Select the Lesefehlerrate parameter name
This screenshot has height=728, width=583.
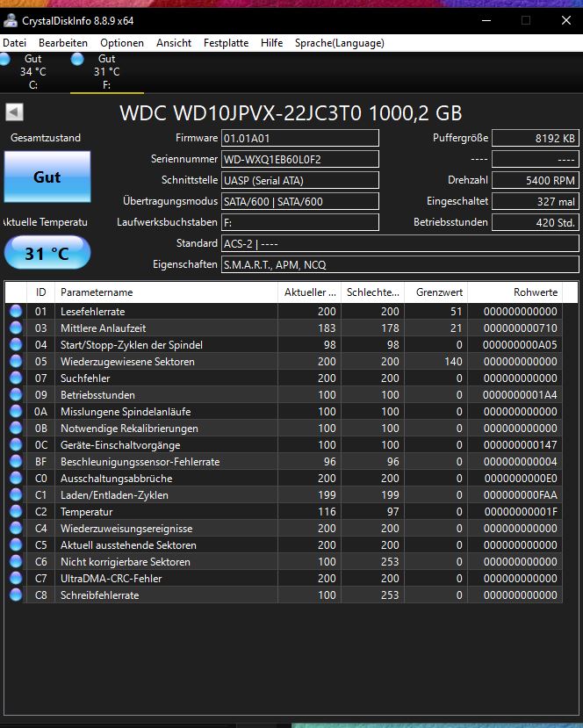(x=93, y=312)
